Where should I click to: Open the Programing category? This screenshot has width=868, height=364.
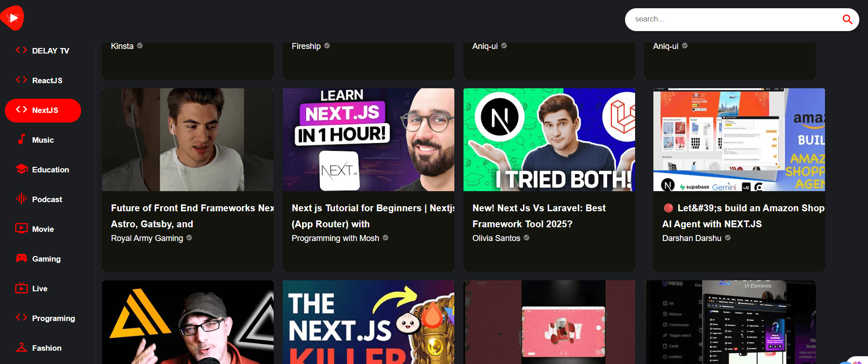pos(43,318)
